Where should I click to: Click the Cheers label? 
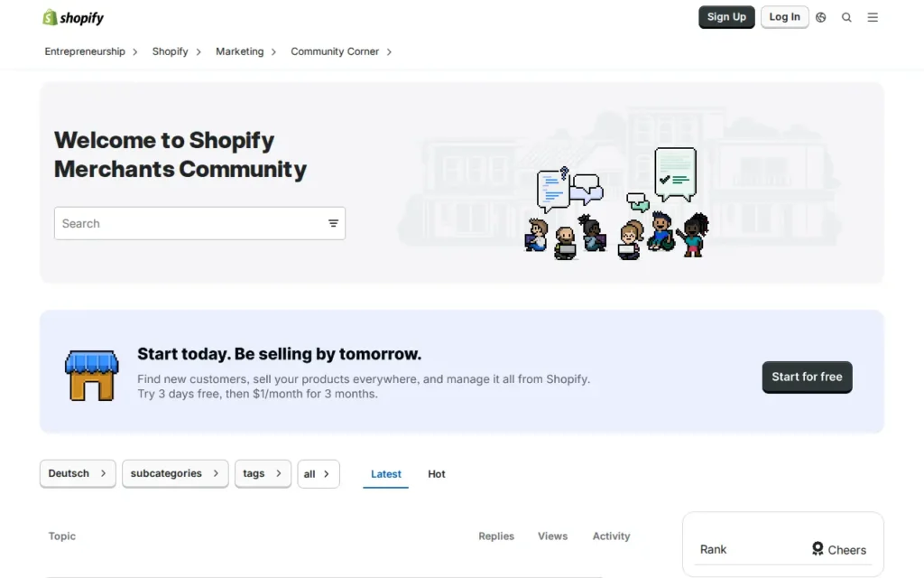point(846,550)
